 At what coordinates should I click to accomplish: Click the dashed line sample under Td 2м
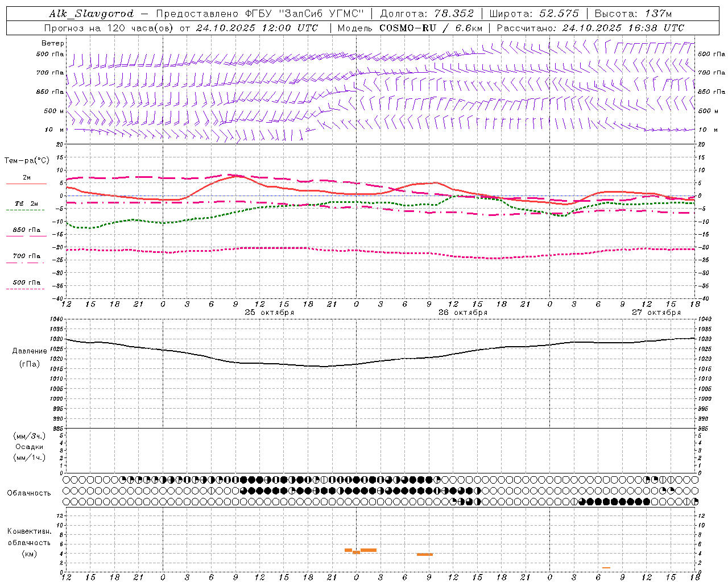click(26, 210)
